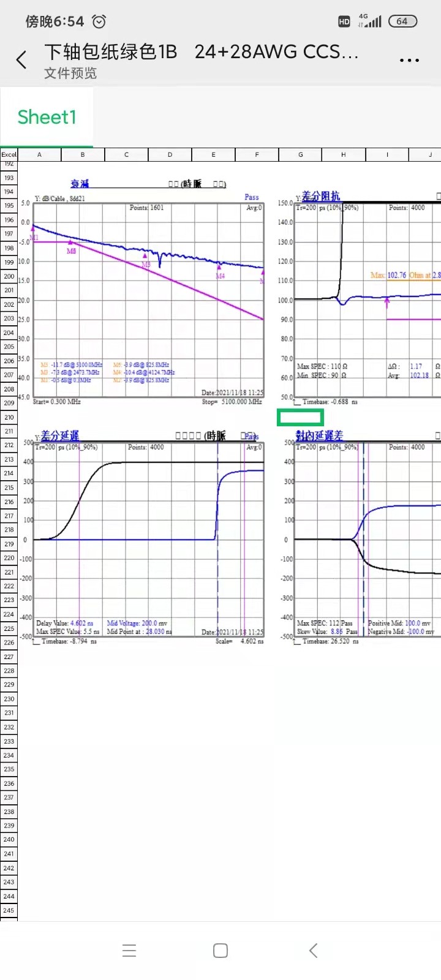Image resolution: width=441 pixels, height=980 pixels.
Task: Tap the 差分延遲 differential delay chart
Action: tap(148, 539)
